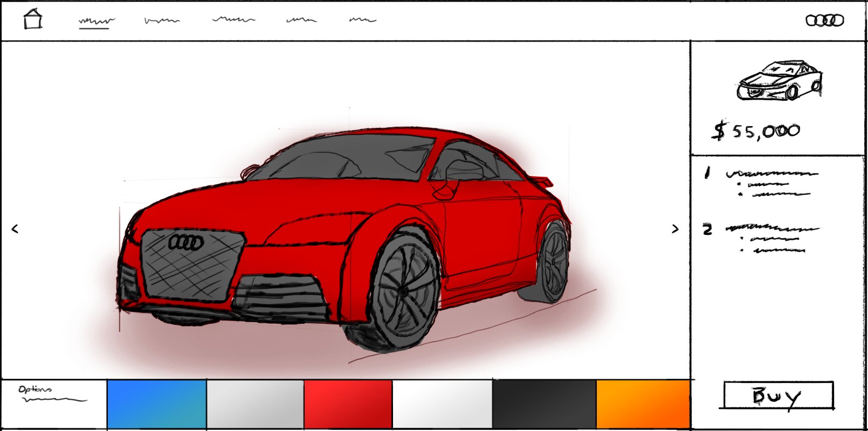Choose the white color swatch
This screenshot has width=868, height=431.
(x=442, y=405)
